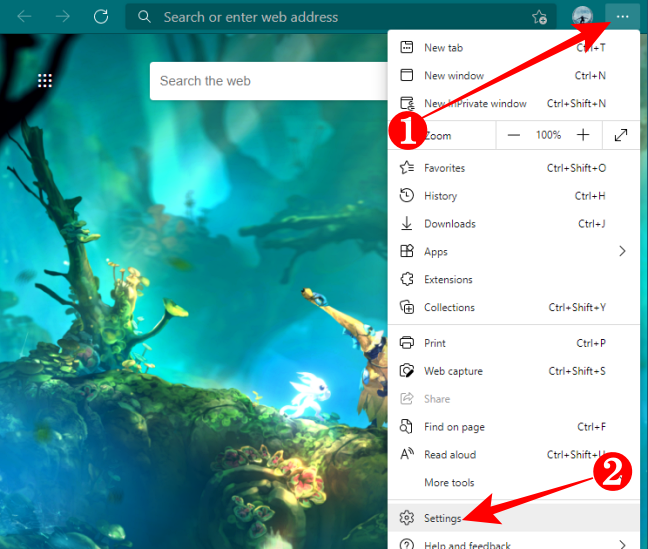Click the Downloads arrow icon
The height and width of the screenshot is (549, 648).
point(407,223)
